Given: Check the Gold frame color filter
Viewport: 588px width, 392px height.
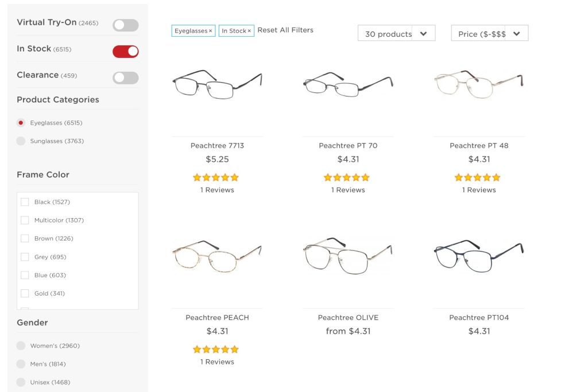Looking at the screenshot, I should click(x=25, y=293).
